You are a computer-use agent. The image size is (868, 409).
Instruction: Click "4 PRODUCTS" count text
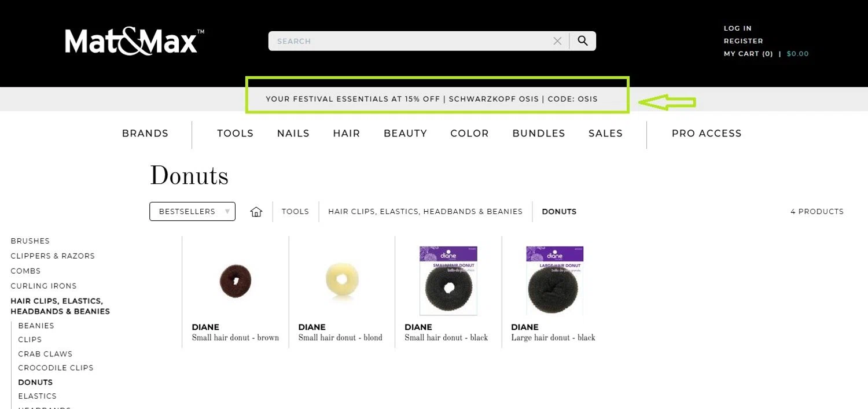[817, 212]
